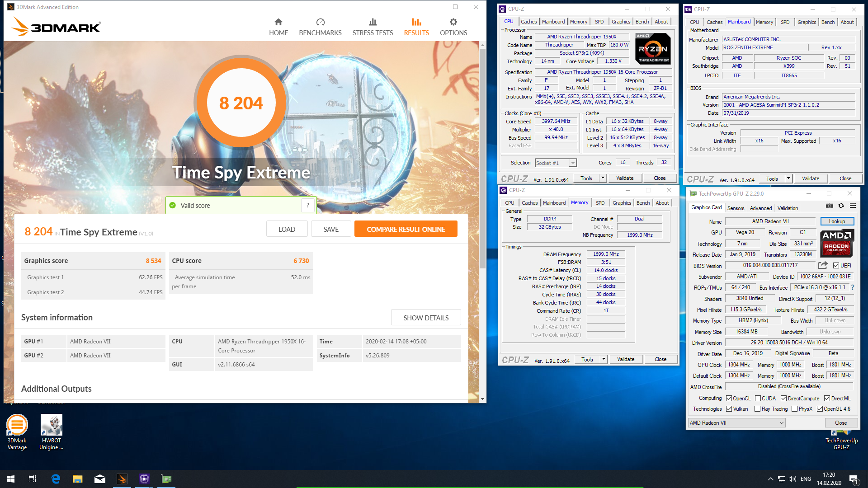Image resolution: width=868 pixels, height=488 pixels.
Task: Open Tools dropdown arrow in the Mainboard CPU-Z window
Action: [788, 178]
